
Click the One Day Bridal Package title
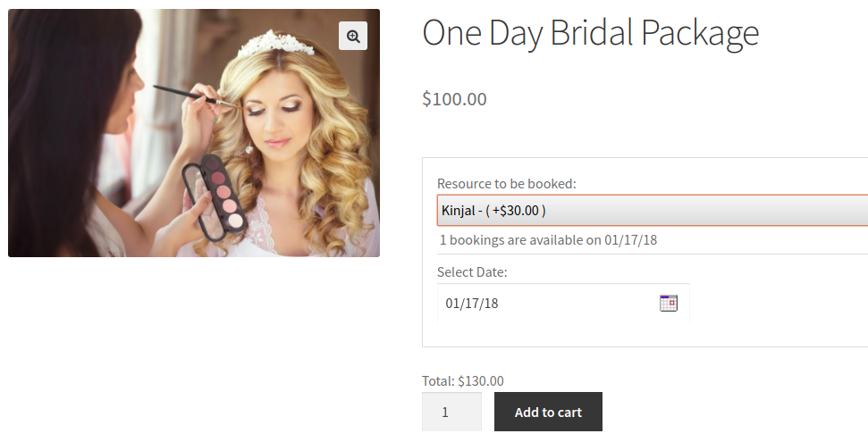[590, 33]
